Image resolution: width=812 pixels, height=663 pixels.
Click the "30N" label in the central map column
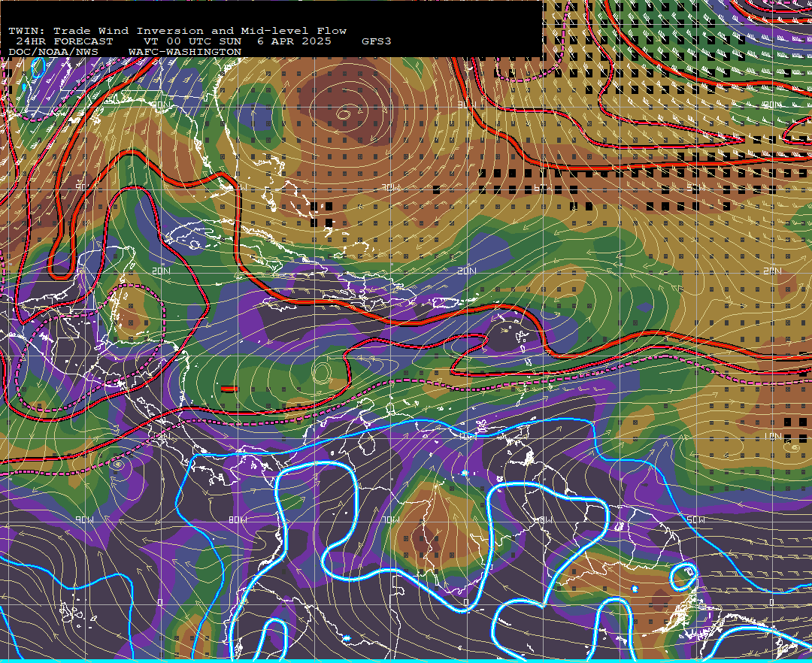click(x=467, y=105)
